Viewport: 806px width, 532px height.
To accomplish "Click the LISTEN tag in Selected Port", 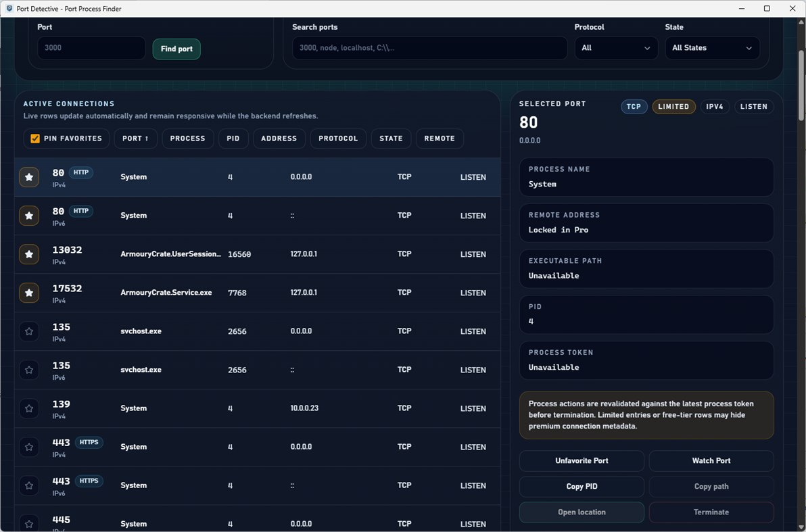I will (753, 106).
